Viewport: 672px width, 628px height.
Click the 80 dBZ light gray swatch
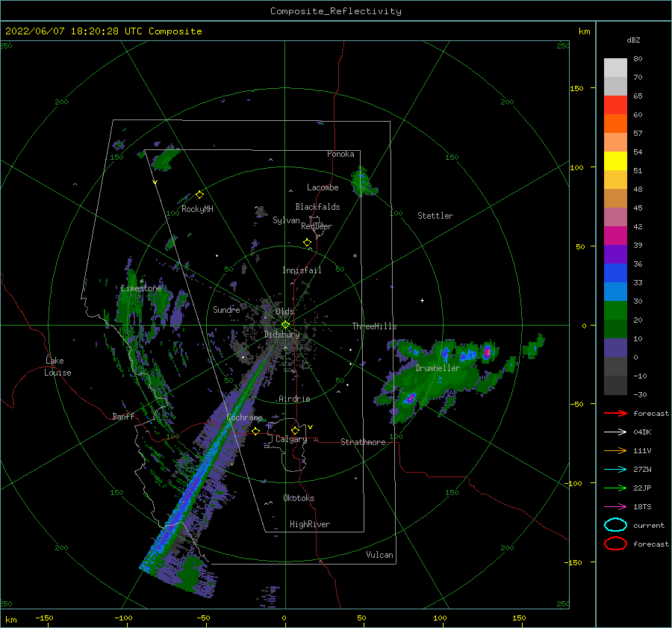[x=615, y=68]
